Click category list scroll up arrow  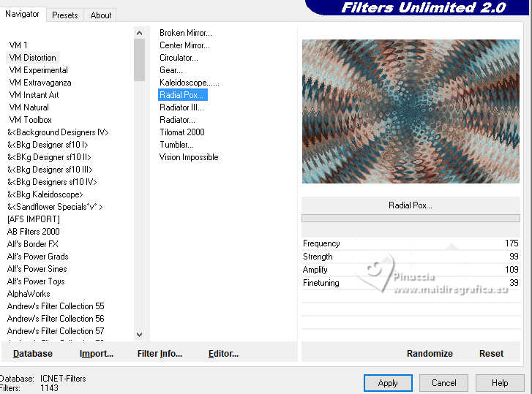pos(139,33)
